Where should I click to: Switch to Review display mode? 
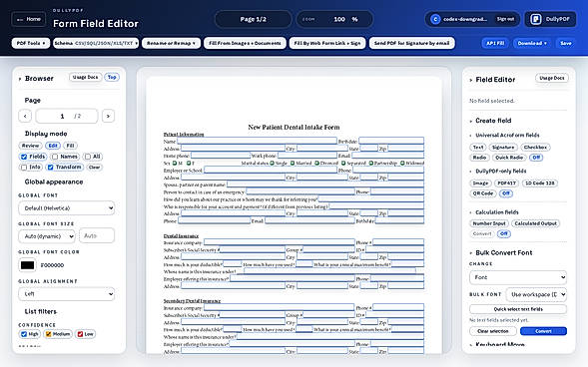click(30, 146)
